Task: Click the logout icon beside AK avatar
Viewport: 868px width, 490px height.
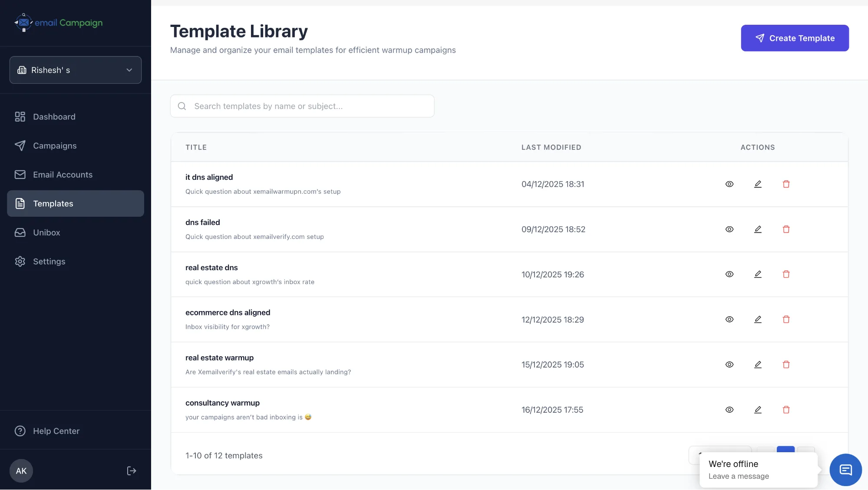Action: [132, 471]
